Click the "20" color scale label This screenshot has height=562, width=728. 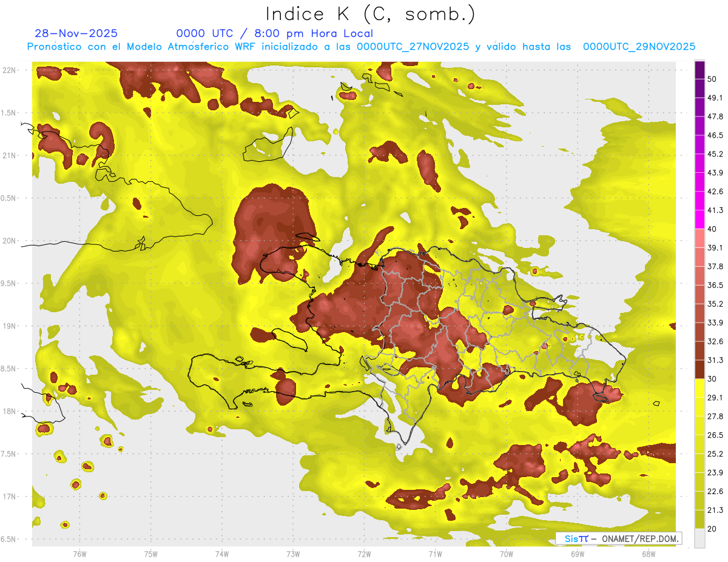coord(713,529)
